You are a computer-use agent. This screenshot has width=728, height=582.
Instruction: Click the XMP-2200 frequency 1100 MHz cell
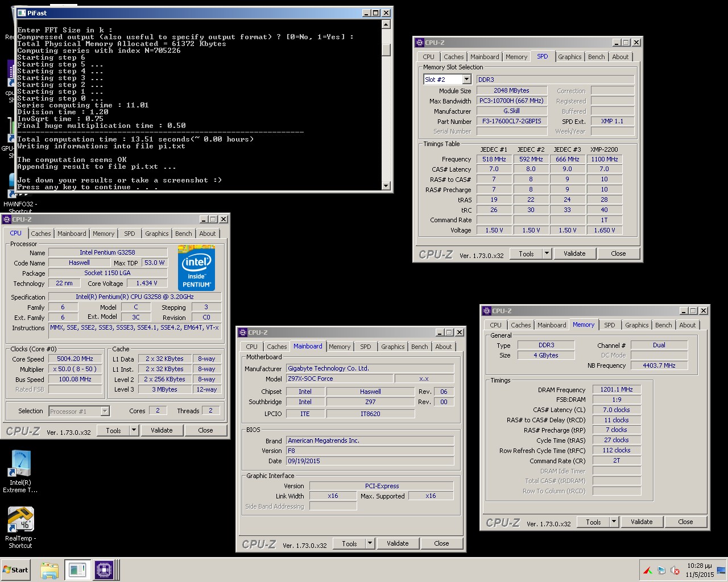point(604,159)
